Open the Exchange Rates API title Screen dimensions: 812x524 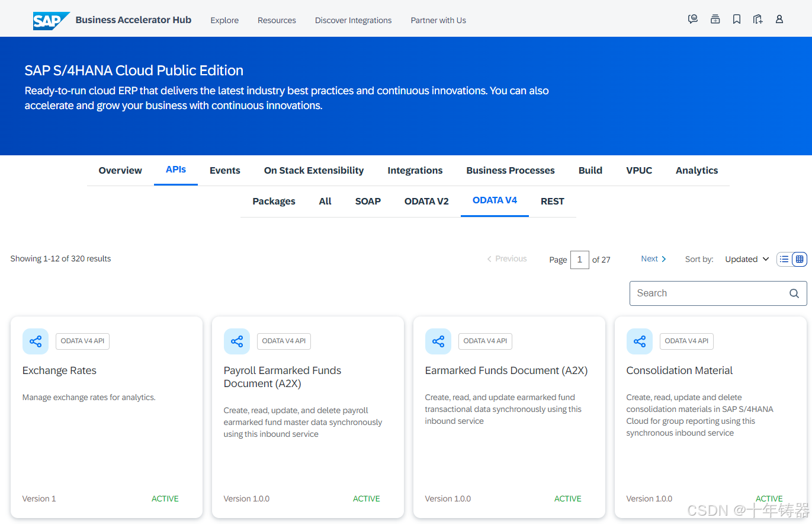point(59,370)
